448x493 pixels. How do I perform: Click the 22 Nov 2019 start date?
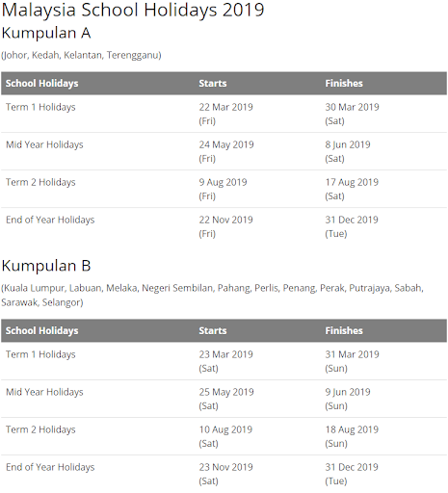(226, 220)
